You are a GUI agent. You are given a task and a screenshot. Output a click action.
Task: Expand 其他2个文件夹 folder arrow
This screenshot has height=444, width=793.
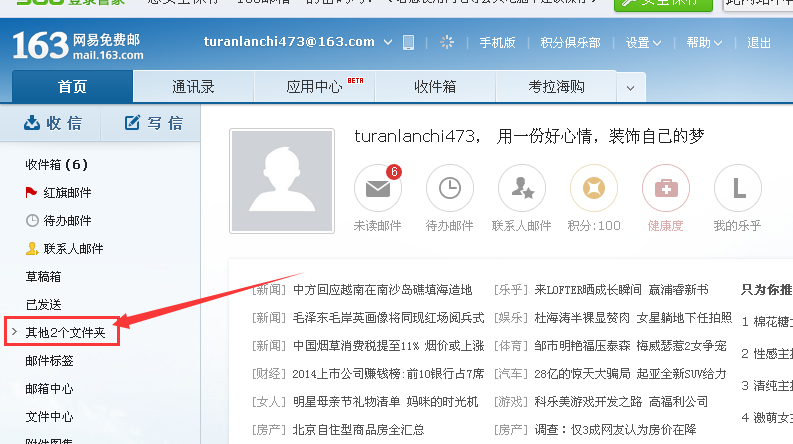pos(14,332)
